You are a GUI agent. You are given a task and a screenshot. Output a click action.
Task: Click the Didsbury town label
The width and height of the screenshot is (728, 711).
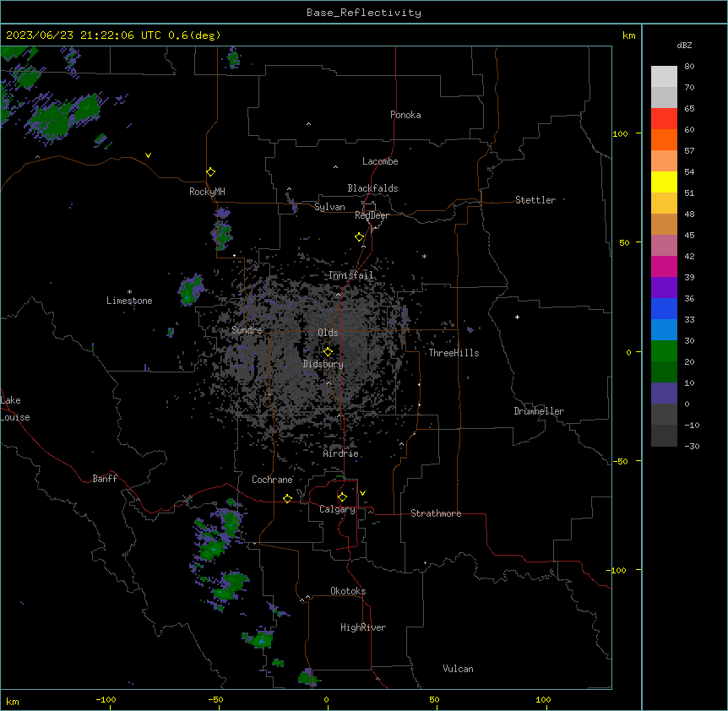click(323, 364)
